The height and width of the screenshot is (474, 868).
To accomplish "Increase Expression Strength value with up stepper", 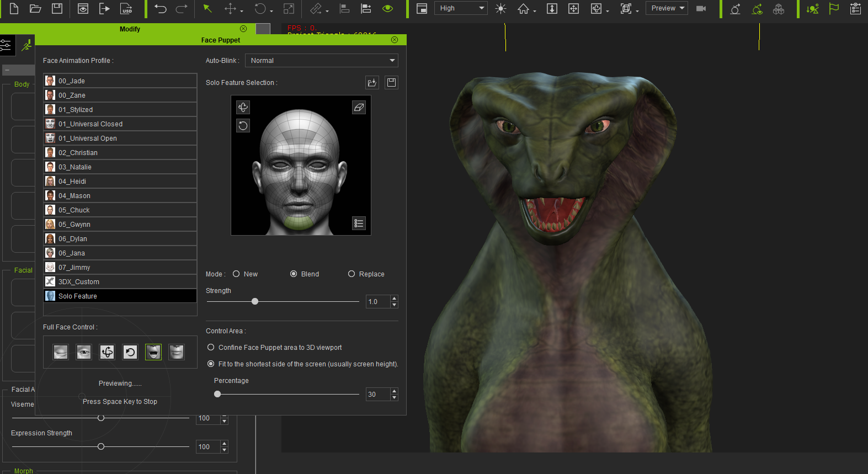I will pos(224,444).
